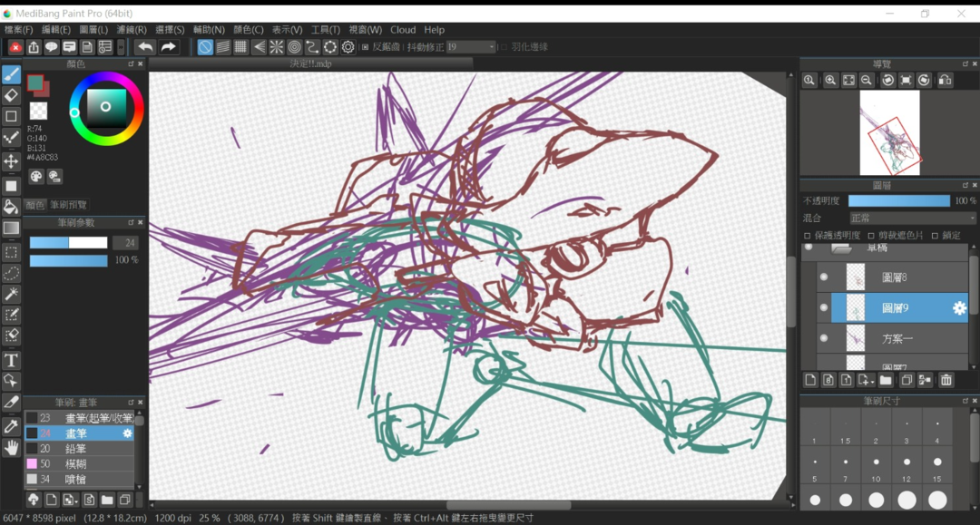Hide 圖層8 using its visibility dot

coord(824,277)
